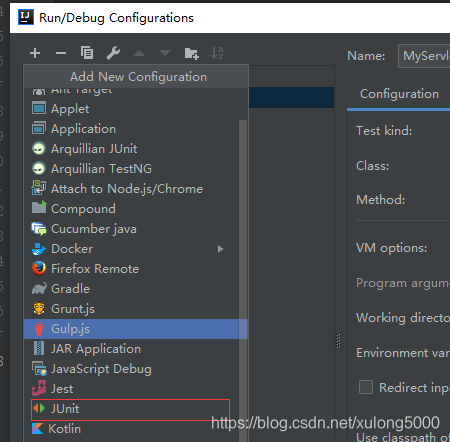
Task: Select Attach to Node.js/Chrome entry
Action: pos(131,189)
